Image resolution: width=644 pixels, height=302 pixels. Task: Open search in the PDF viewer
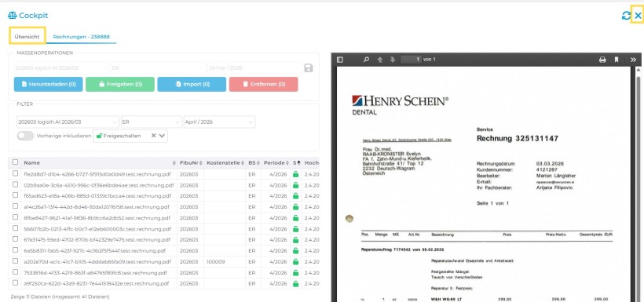366,60
